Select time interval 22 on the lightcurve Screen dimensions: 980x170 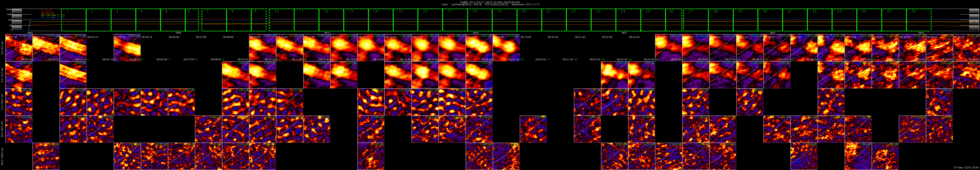point(578,20)
